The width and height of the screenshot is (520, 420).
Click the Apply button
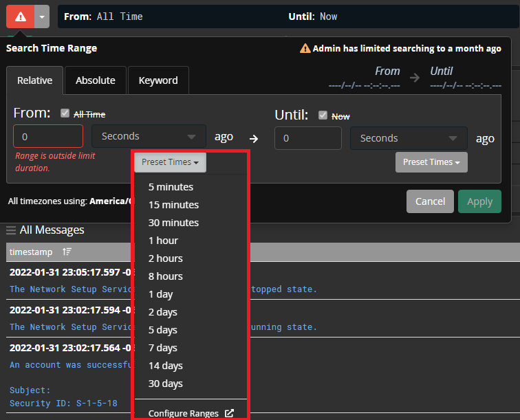[479, 201]
